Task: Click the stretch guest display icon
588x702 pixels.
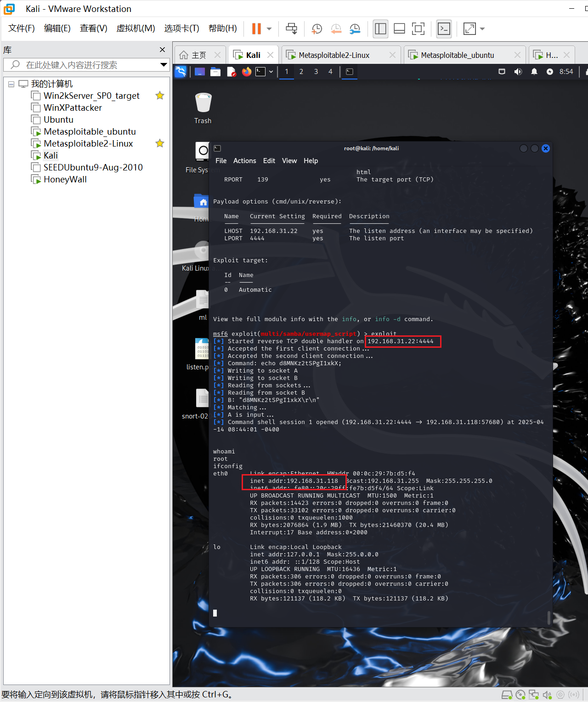Action: tap(469, 28)
